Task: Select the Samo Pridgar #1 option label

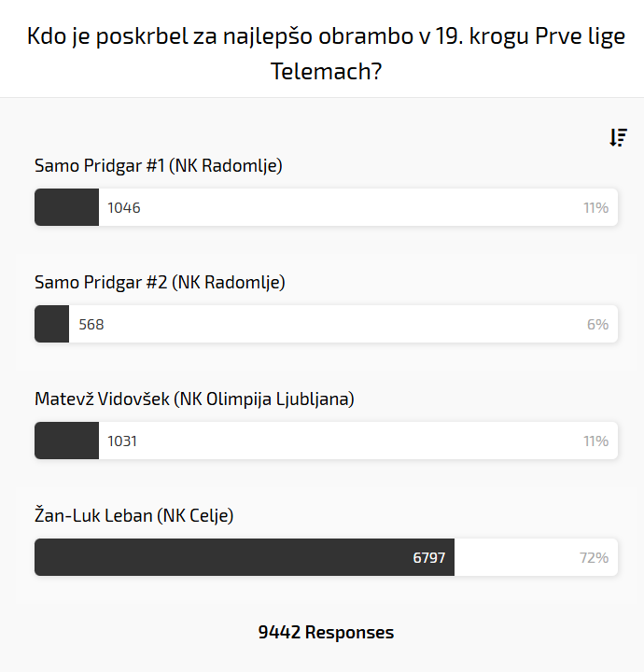Action: (x=158, y=166)
